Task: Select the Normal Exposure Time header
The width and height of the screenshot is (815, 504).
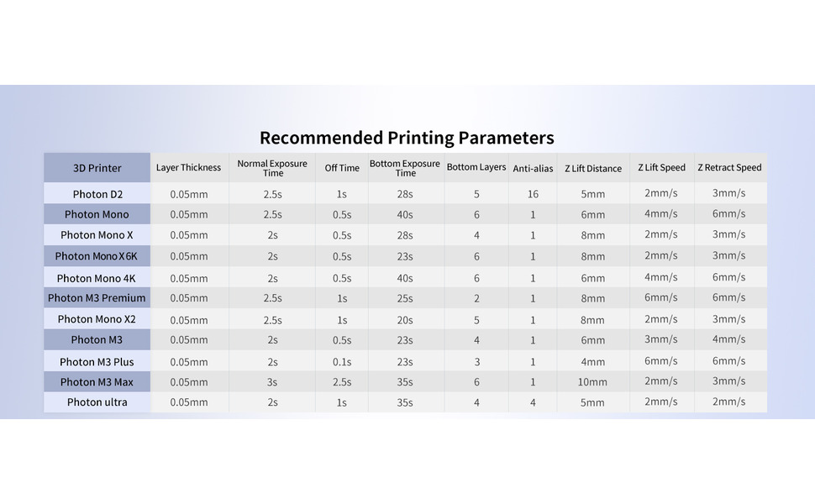Action: click(272, 168)
